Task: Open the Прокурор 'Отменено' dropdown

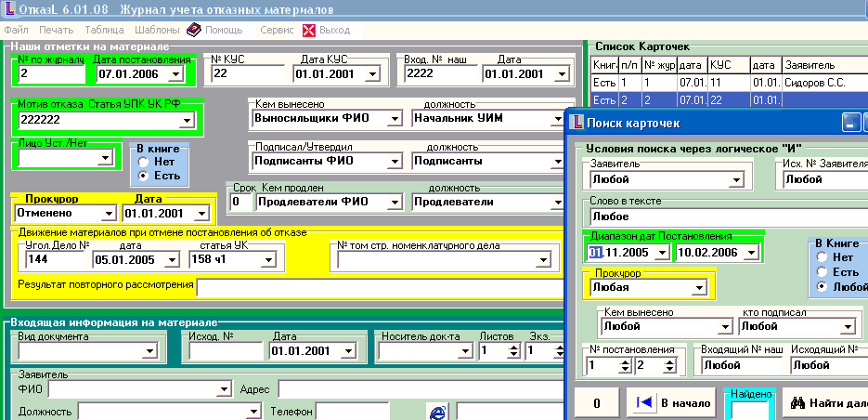Action: pos(108,213)
